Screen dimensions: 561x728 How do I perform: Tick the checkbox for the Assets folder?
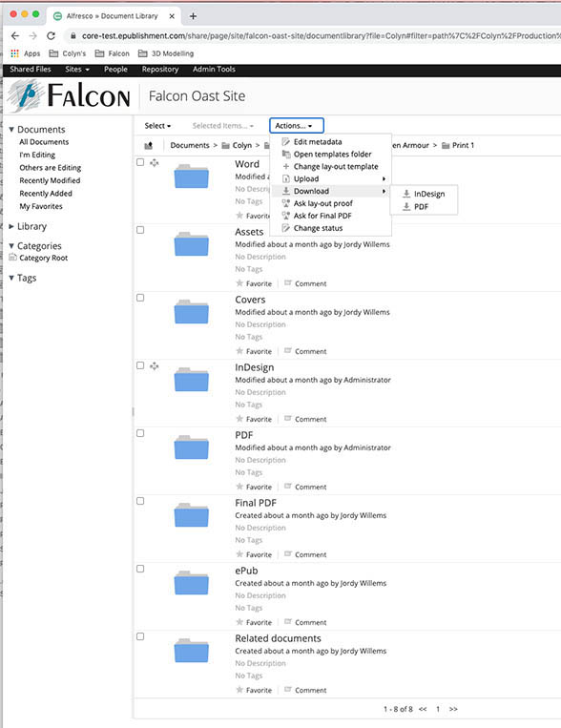140,230
